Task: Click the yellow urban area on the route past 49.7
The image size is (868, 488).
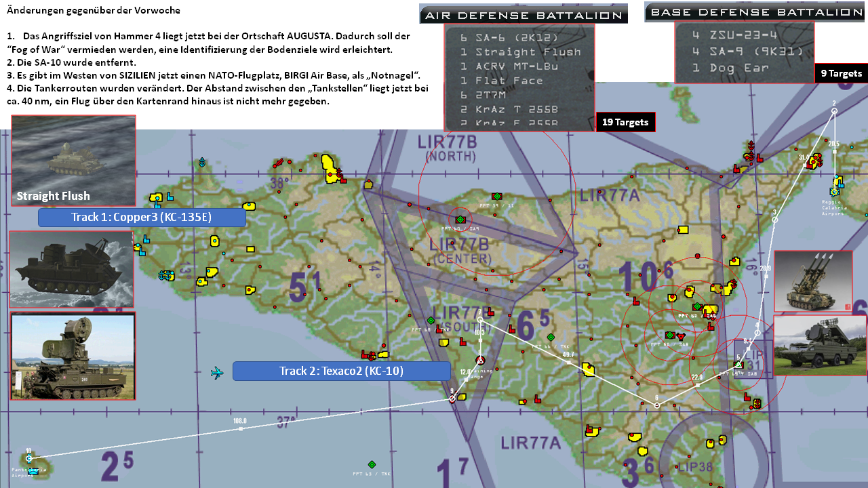Action: coord(588,369)
